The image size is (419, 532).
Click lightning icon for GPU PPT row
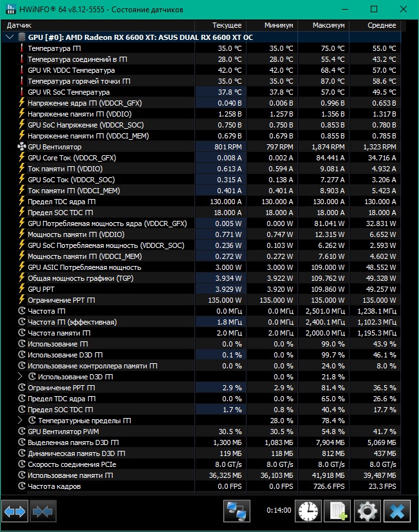coord(22,289)
